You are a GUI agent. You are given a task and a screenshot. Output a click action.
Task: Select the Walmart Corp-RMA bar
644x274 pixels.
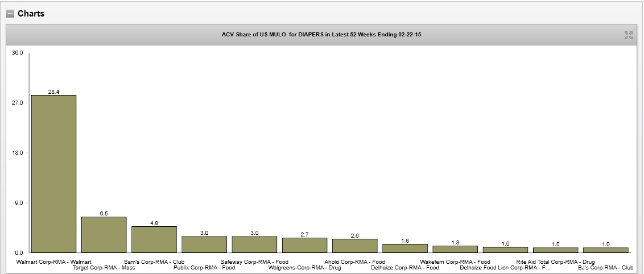click(53, 173)
